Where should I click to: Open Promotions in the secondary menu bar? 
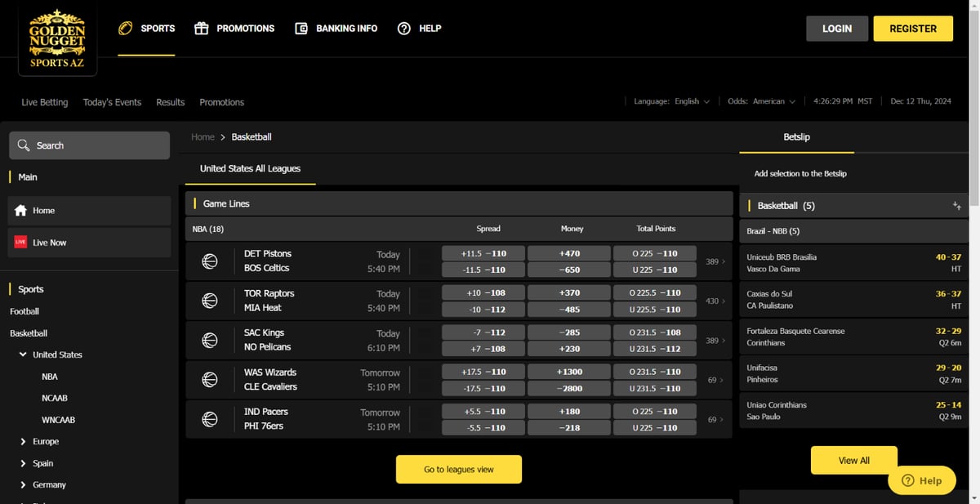click(x=222, y=102)
